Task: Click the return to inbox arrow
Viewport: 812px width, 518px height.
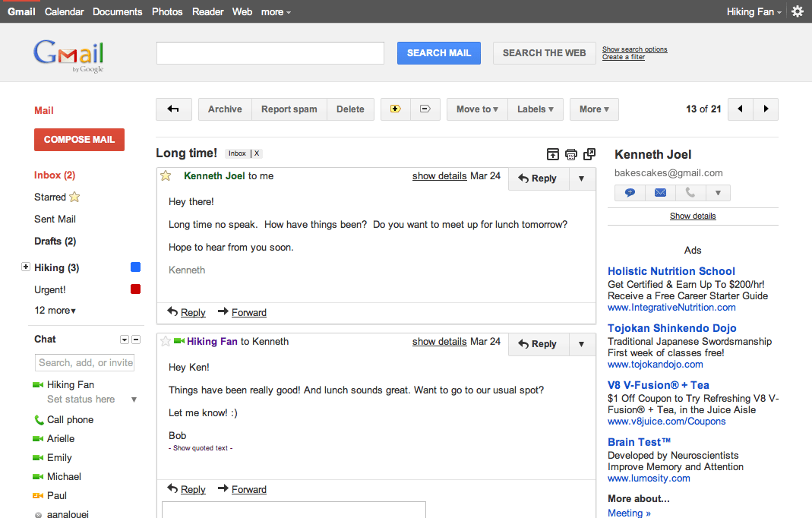Action: tap(173, 109)
